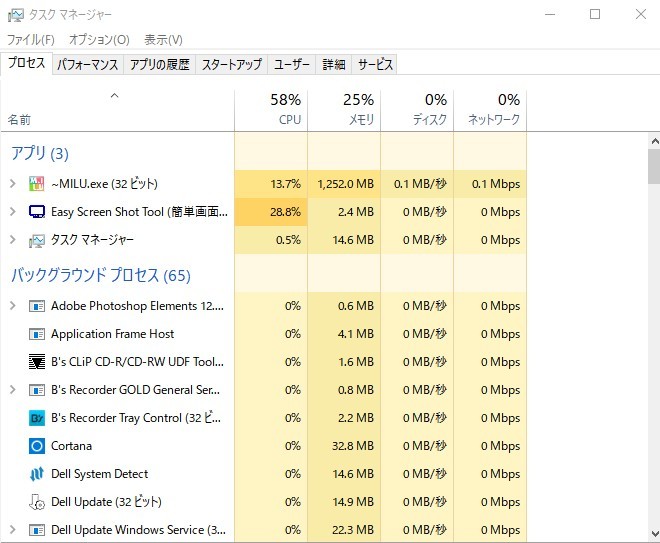Viewport: 660px width, 543px height.
Task: Click the Dell System Detect icon
Action: (x=37, y=474)
